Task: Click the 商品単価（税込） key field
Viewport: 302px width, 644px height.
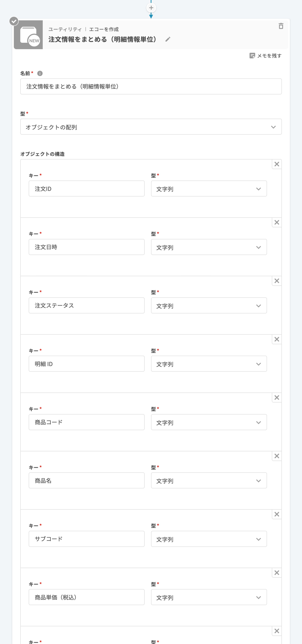Action: pyautogui.click(x=86, y=597)
